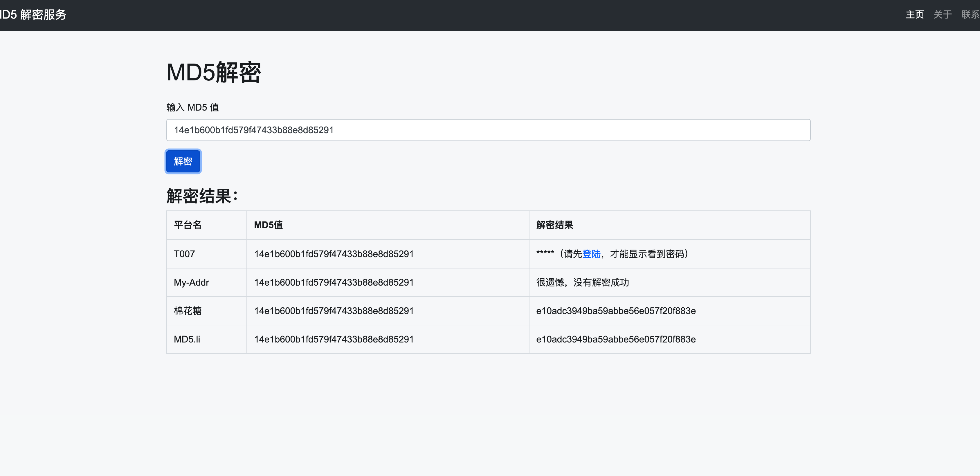Open the 联系 navbar item
Screen dimensions: 980x476
[970, 15]
